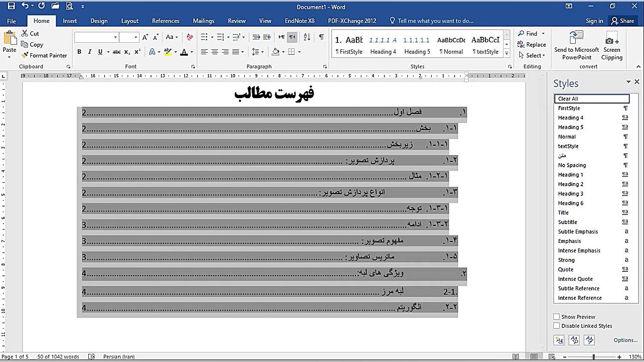Open the Font Size dropdown
Image resolution: width=644 pixels, height=362 pixels.
pos(135,37)
